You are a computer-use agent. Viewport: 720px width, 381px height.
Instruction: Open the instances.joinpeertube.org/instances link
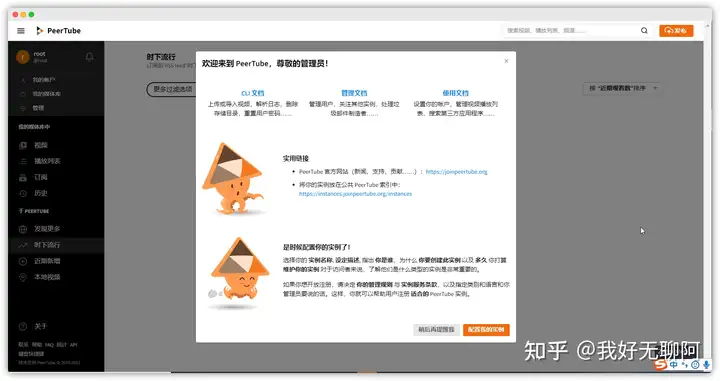[x=355, y=194]
